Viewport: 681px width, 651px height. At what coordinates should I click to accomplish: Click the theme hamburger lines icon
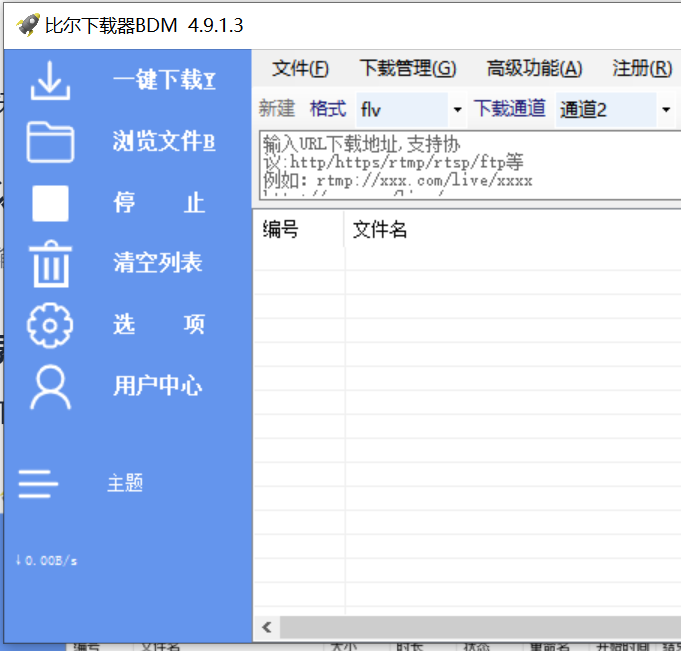38,483
